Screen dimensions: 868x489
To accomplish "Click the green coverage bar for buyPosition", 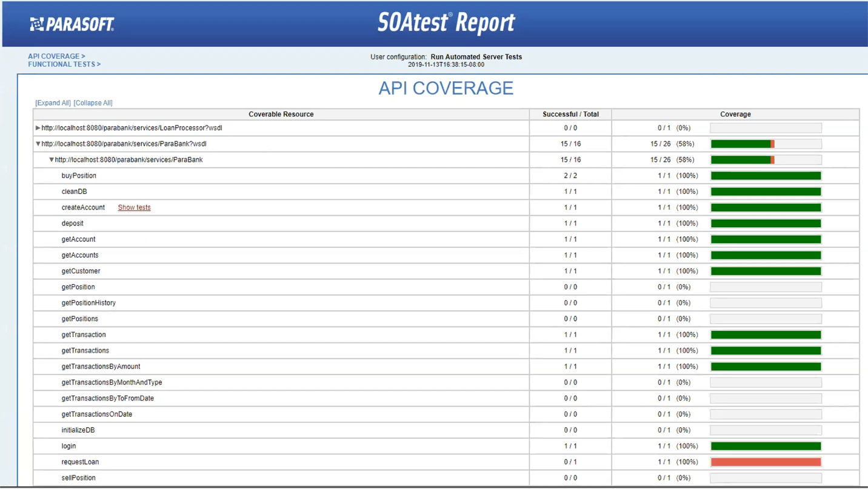I will point(766,176).
